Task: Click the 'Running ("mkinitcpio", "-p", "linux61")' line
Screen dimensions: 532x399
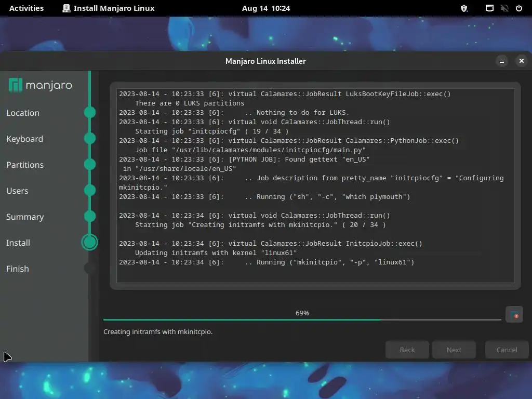Action: click(267, 262)
